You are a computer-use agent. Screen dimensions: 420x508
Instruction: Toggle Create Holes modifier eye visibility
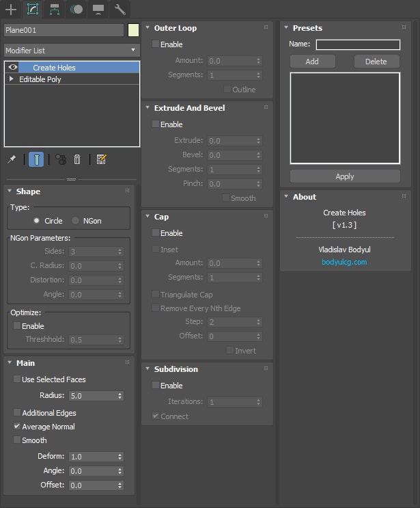[13, 68]
